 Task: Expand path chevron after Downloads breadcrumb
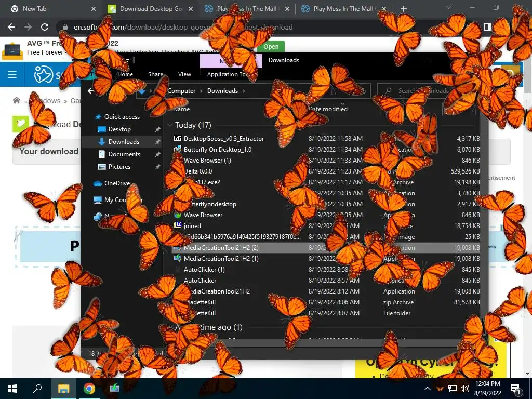244,91
